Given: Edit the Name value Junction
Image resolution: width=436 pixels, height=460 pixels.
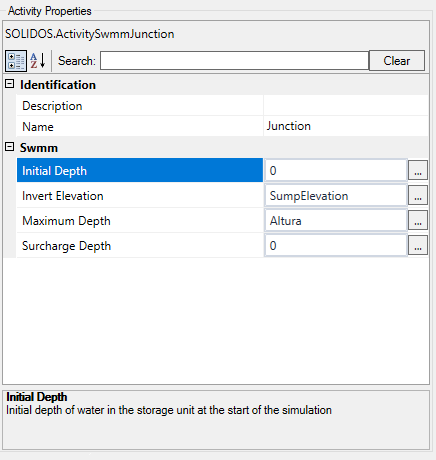Looking at the screenshot, I should coord(346,126).
